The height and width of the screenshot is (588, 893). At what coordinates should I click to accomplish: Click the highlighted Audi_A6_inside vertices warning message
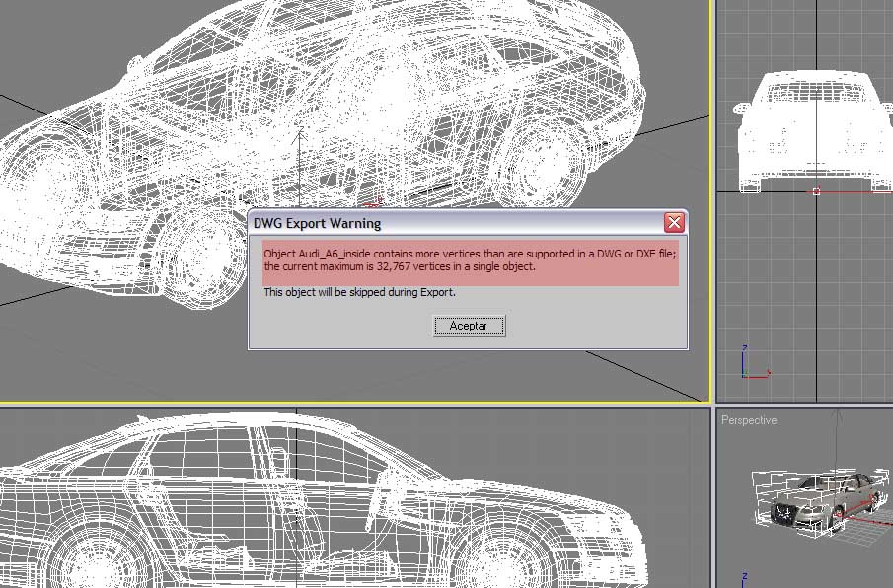[x=471, y=262]
